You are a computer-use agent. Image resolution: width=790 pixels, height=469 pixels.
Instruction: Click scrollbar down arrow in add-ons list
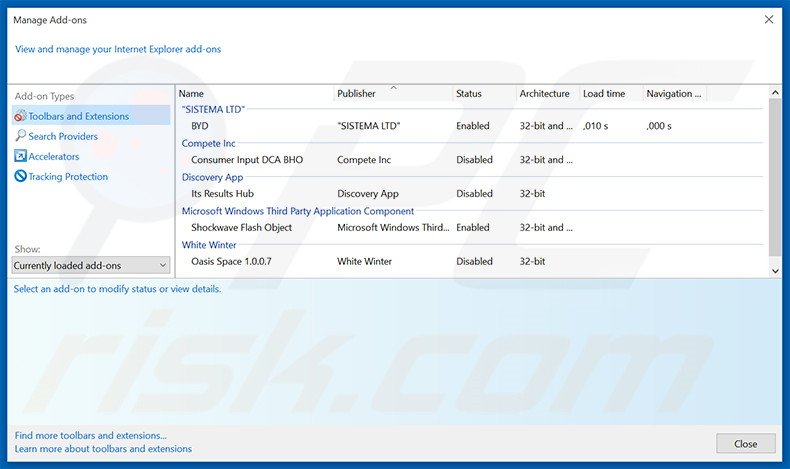[x=775, y=271]
